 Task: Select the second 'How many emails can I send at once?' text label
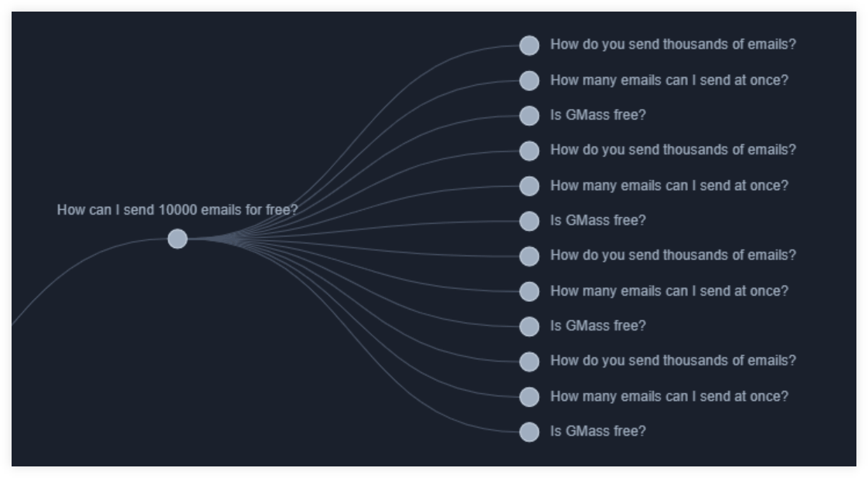[669, 186]
